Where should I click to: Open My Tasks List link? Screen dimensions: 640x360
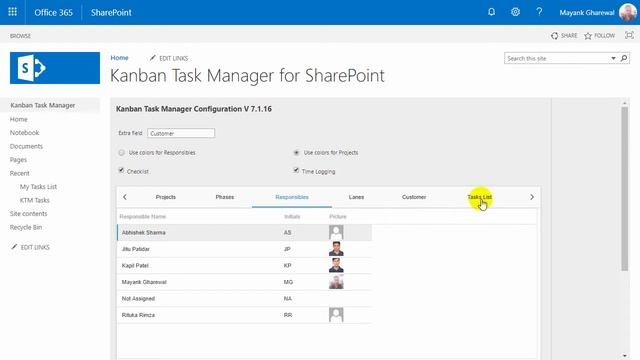pos(38,187)
